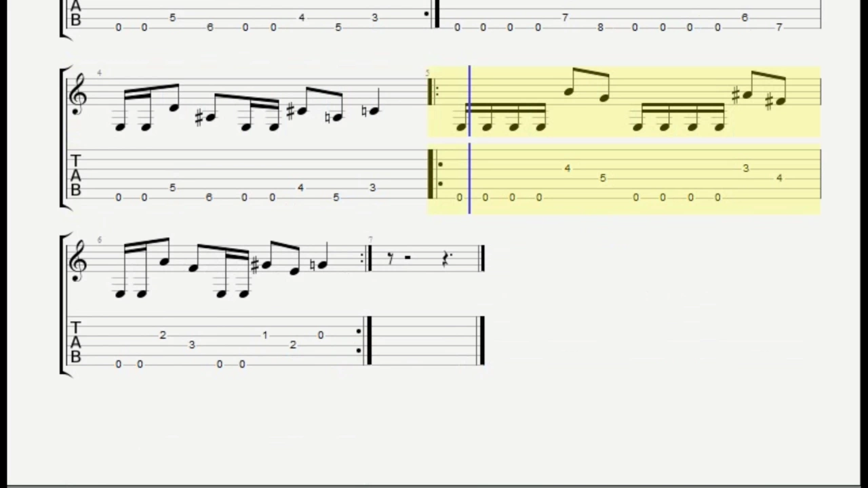Viewport: 868px width, 488px height.
Task: Click the dotted quarter rest in measure 7
Action: tap(446, 259)
